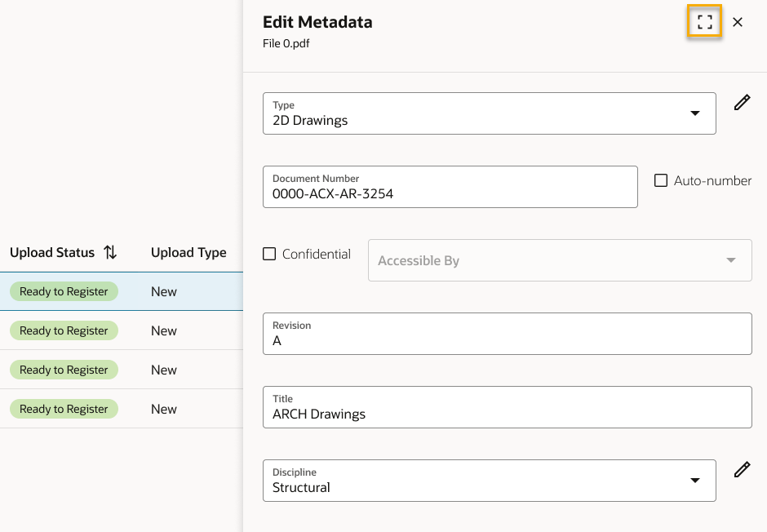Tick the Confidential checkbox
The width and height of the screenshot is (767, 532).
(269, 254)
